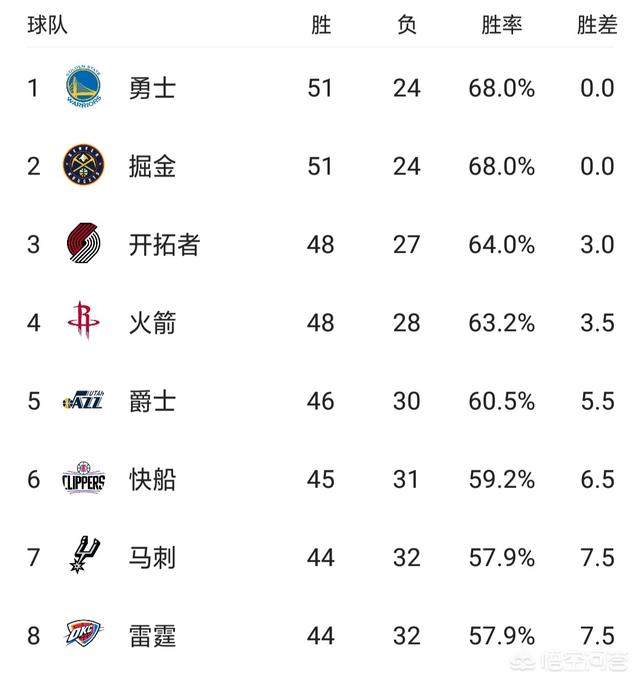Screen dimensions: 640x683
Task: Click the San Antonio Spurs logo
Action: (85, 555)
